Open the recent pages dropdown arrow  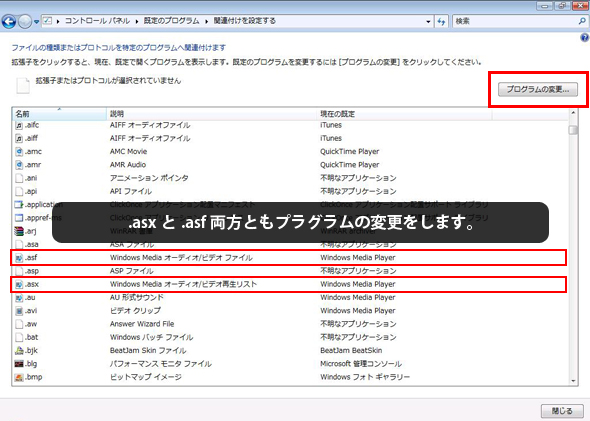(36, 22)
